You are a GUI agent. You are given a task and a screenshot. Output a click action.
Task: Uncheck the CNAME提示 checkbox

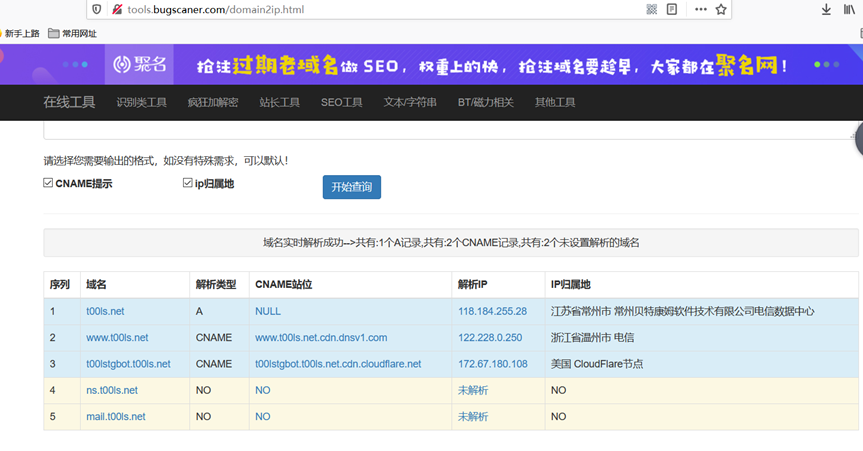(48, 184)
